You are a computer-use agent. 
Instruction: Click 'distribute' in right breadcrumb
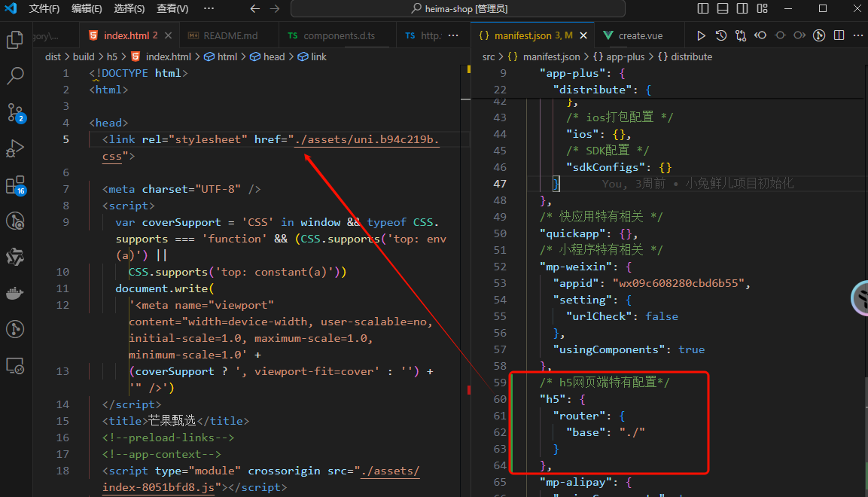pos(691,56)
